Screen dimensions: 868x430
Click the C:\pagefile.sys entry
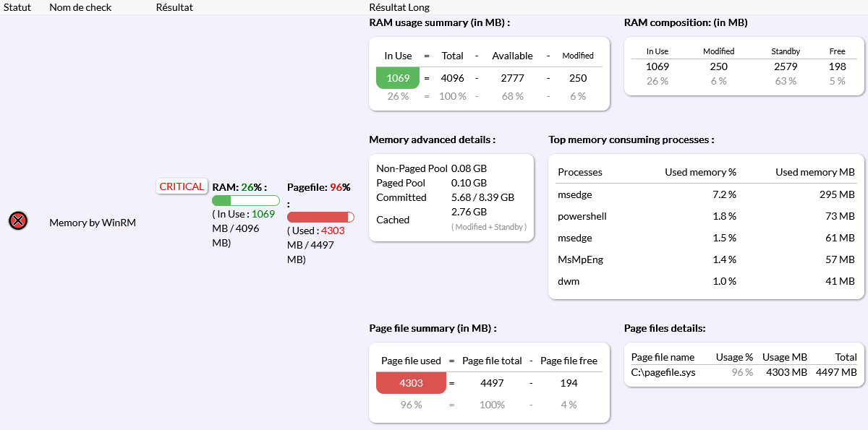tap(663, 372)
